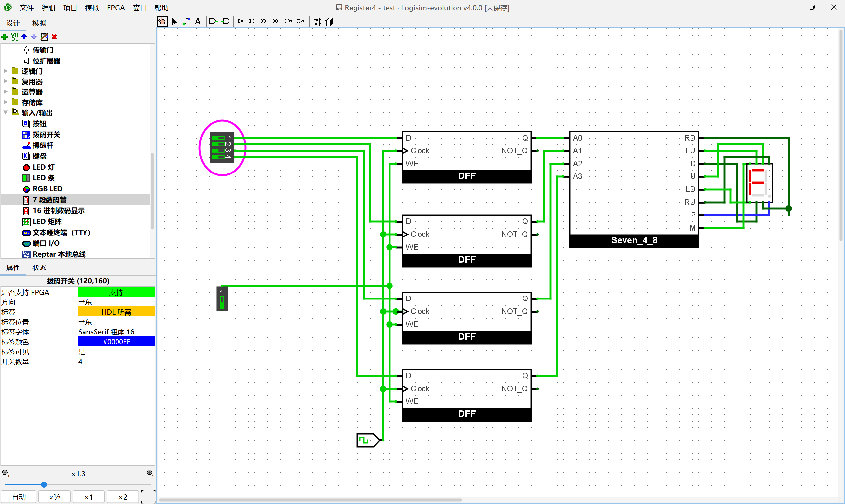Click the #0000FF label color swatch
This screenshot has width=845, height=504.
(116, 341)
